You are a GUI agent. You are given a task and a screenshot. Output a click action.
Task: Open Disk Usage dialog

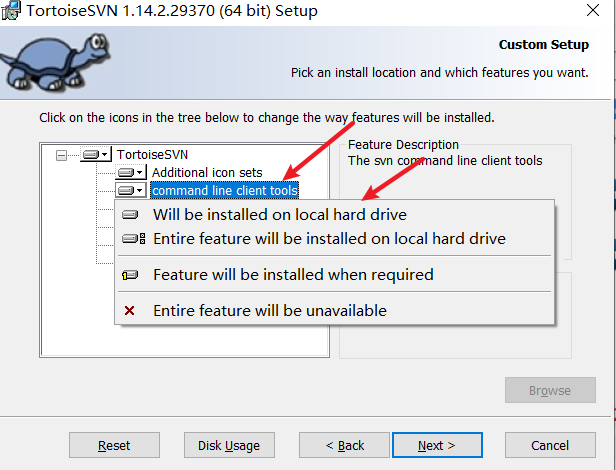(229, 445)
